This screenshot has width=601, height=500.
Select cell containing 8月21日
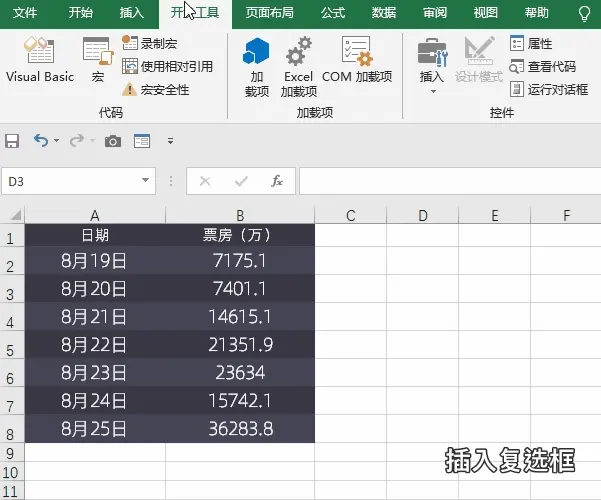coord(95,317)
